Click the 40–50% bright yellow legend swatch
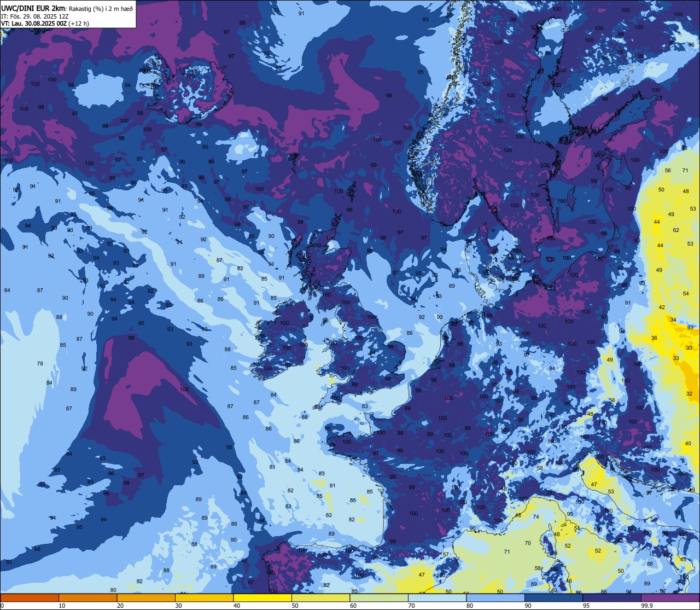Viewport: 700px width, 610px height. 262,597
